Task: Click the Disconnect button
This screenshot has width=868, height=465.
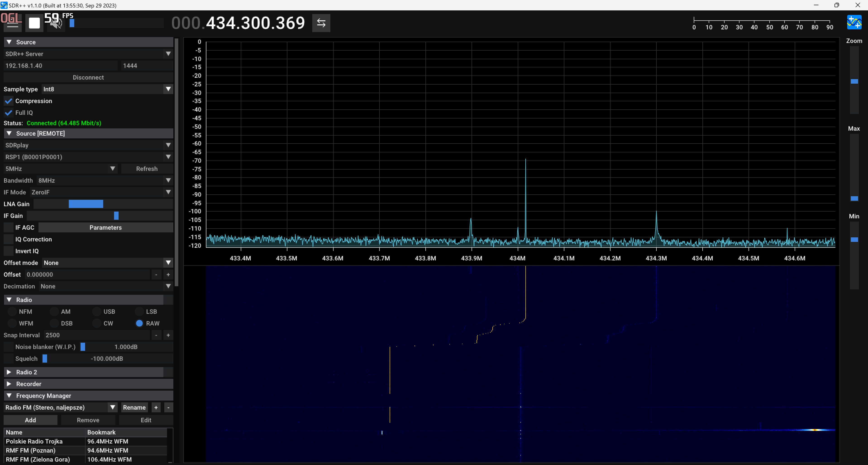Action: (x=88, y=78)
